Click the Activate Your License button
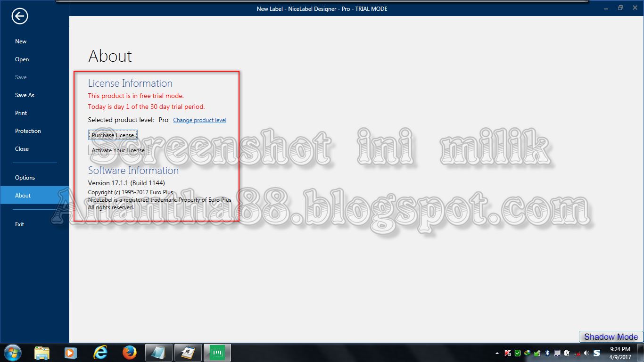644x362 pixels. tap(118, 150)
